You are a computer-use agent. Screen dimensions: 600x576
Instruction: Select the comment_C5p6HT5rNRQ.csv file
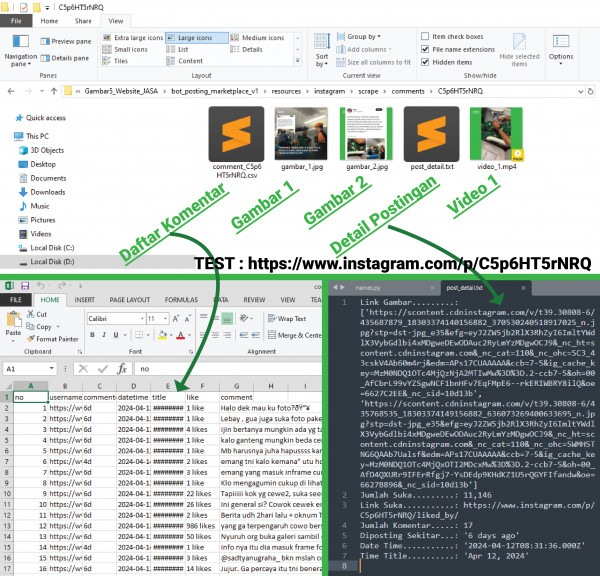(236, 142)
